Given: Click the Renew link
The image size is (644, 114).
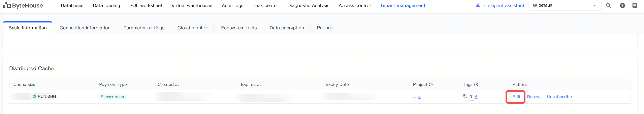Looking at the screenshot, I should [533, 97].
